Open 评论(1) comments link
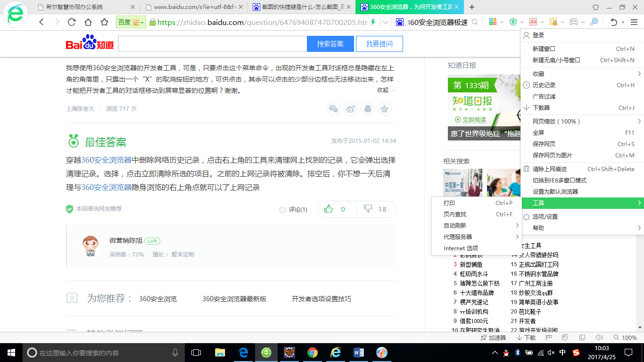Screen dimensions: 644x362 click(x=293, y=209)
